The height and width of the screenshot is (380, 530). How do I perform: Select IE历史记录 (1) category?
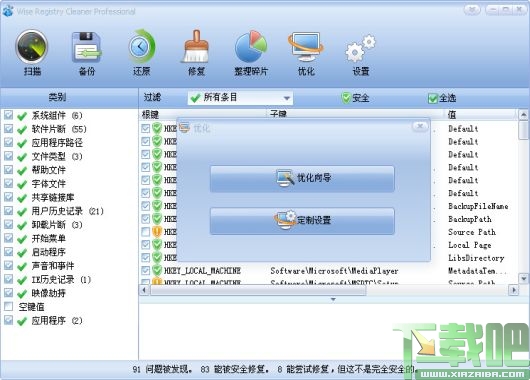point(61,280)
